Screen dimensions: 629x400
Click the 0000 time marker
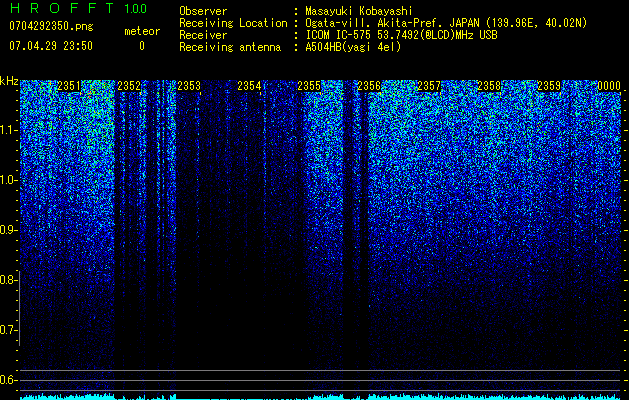[x=609, y=86]
